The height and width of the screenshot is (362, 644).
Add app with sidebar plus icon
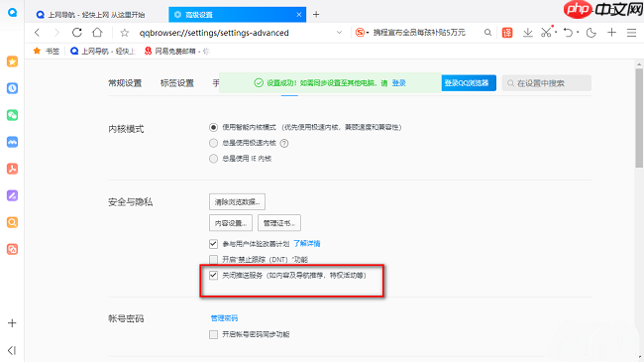[12, 323]
